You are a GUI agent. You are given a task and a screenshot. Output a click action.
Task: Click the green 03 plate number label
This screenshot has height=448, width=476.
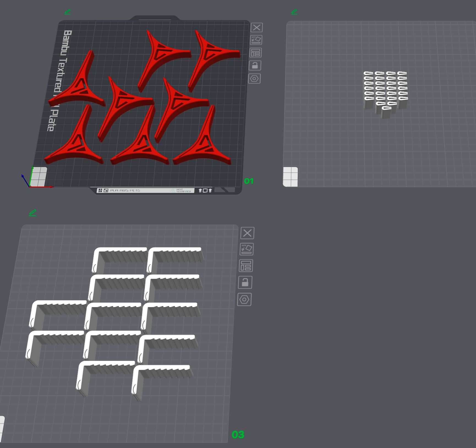pos(238,435)
